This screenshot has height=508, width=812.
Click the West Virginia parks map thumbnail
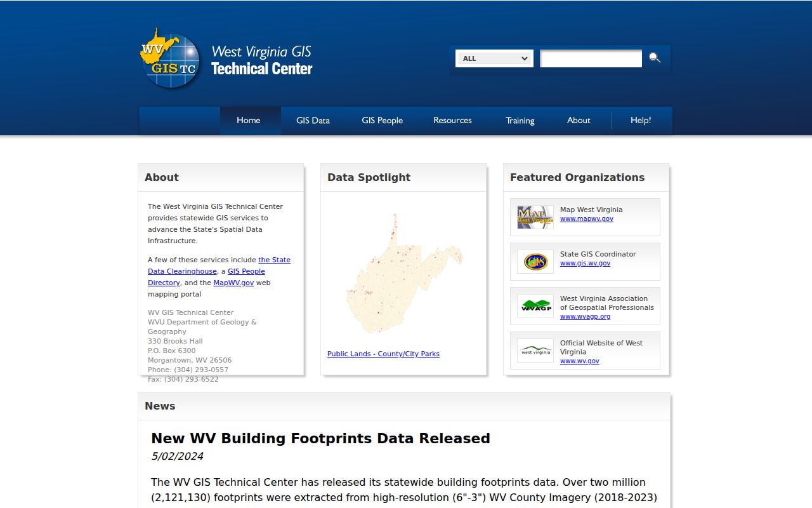coord(404,273)
